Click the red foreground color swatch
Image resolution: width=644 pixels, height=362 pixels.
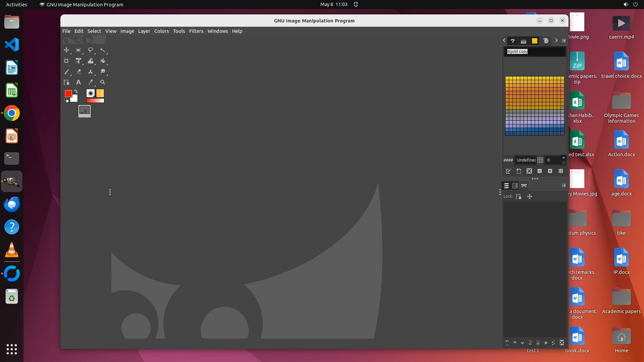tap(68, 94)
